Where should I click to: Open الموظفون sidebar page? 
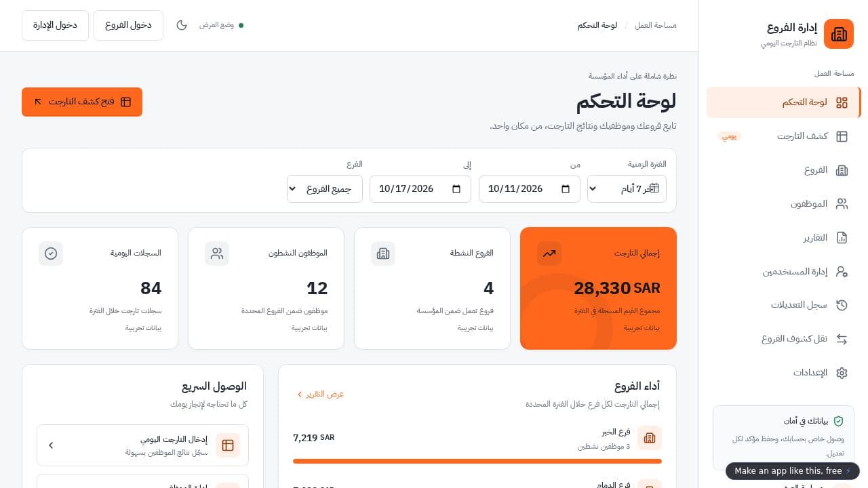click(x=784, y=204)
